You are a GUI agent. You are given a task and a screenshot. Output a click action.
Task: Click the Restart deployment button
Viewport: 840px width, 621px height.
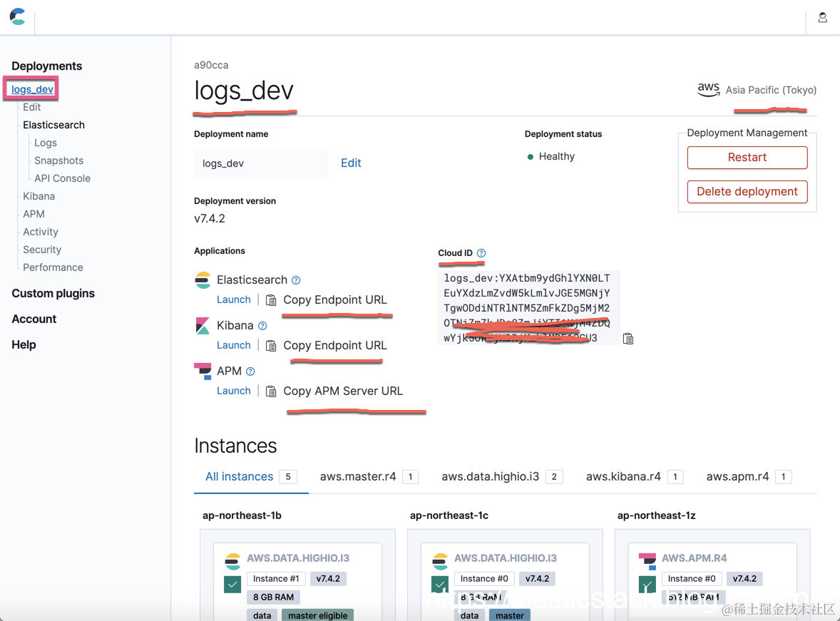tap(747, 158)
